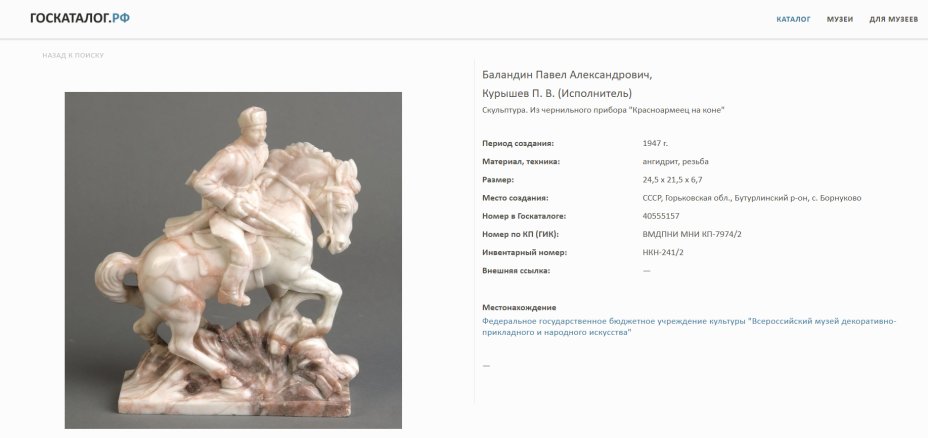This screenshot has height=438, width=928.
Task: Click the size value 24,5 x 21,5 x 6,7
Action: pyautogui.click(x=672, y=180)
